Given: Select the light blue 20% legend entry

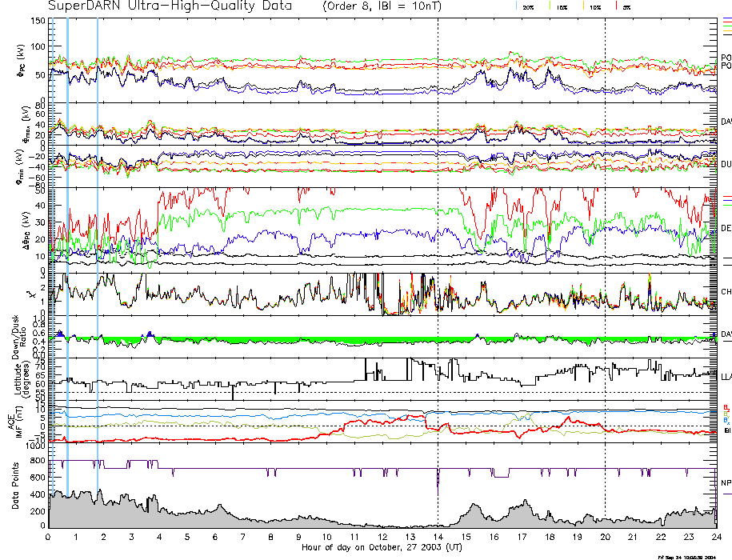Looking at the screenshot, I should pos(525,6).
